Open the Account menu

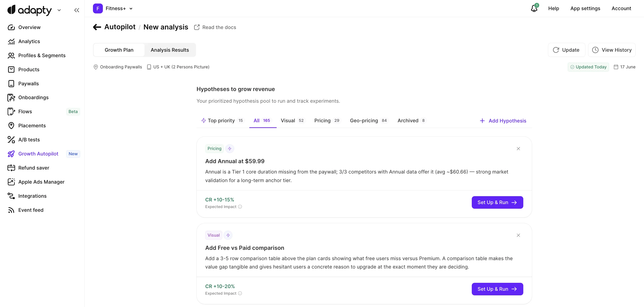pyautogui.click(x=621, y=9)
